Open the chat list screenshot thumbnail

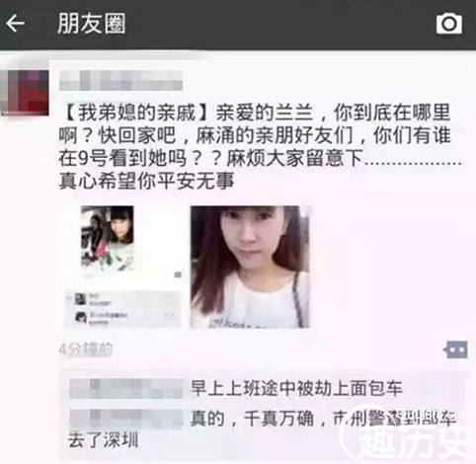click(x=123, y=309)
